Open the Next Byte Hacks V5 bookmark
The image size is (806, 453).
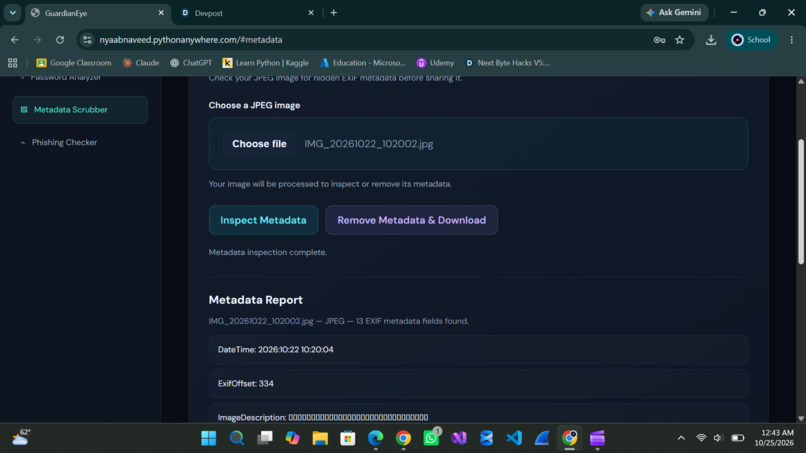(507, 63)
